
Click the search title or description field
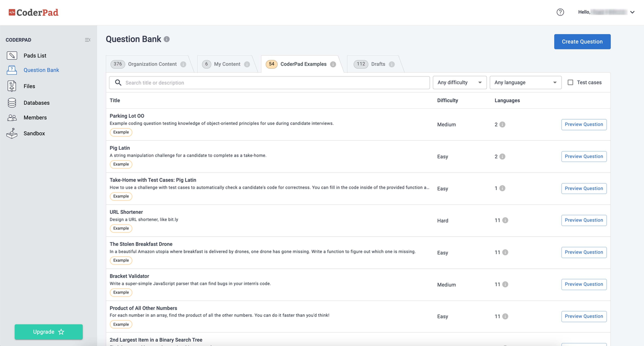(268, 82)
